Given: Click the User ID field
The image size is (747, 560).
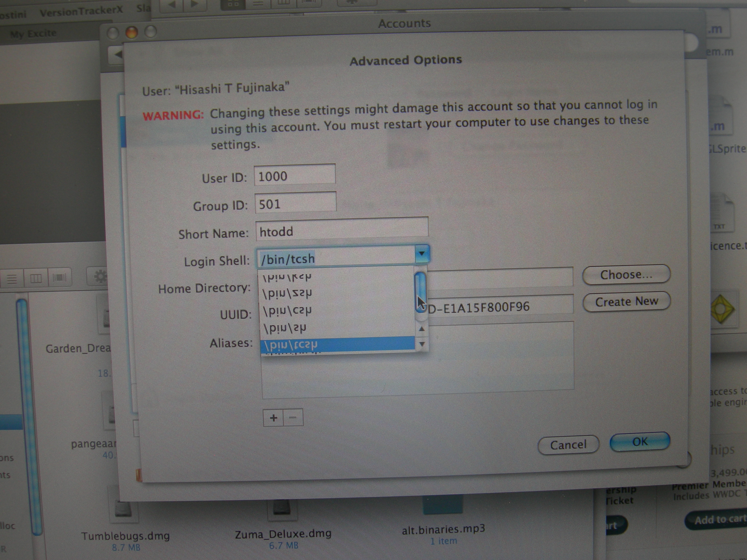Looking at the screenshot, I should 295,175.
